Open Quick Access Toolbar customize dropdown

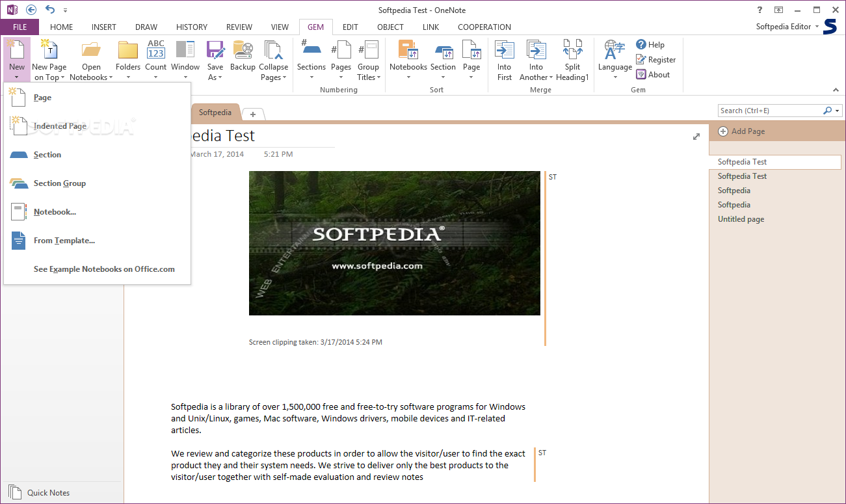65,10
